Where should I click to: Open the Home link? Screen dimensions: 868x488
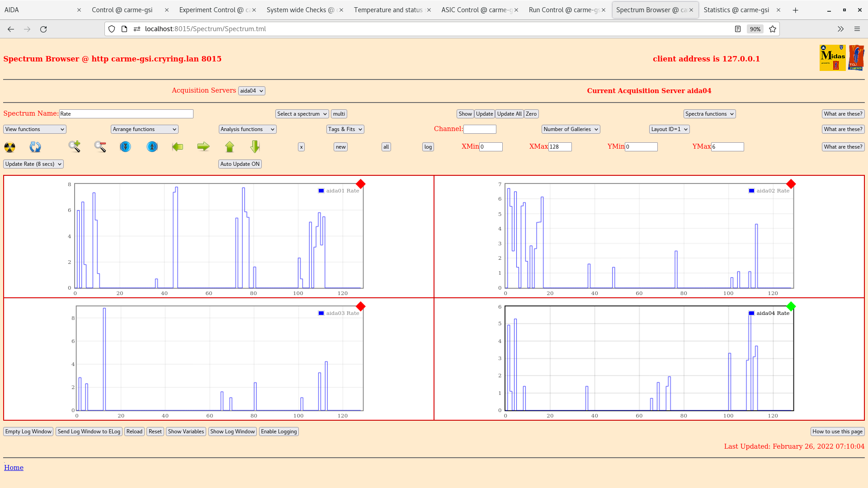(x=14, y=468)
